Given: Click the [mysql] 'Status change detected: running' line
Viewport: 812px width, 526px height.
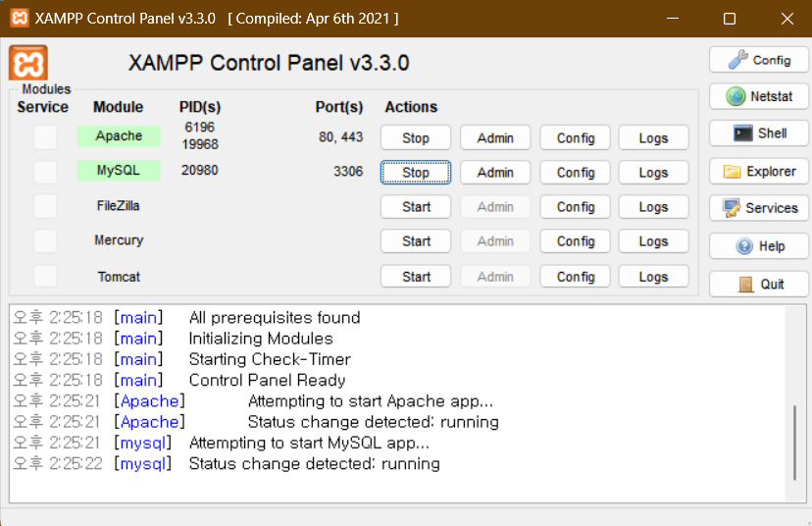Looking at the screenshot, I should [x=315, y=463].
